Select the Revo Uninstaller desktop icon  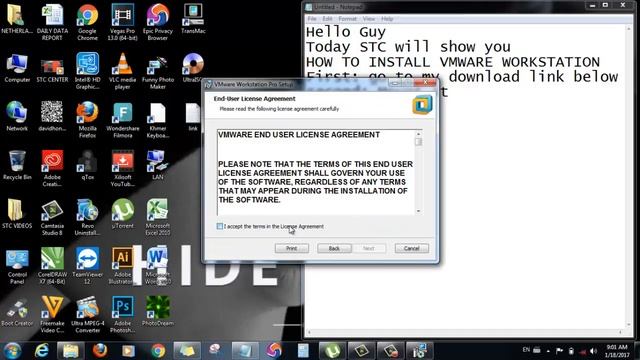pyautogui.click(x=87, y=217)
